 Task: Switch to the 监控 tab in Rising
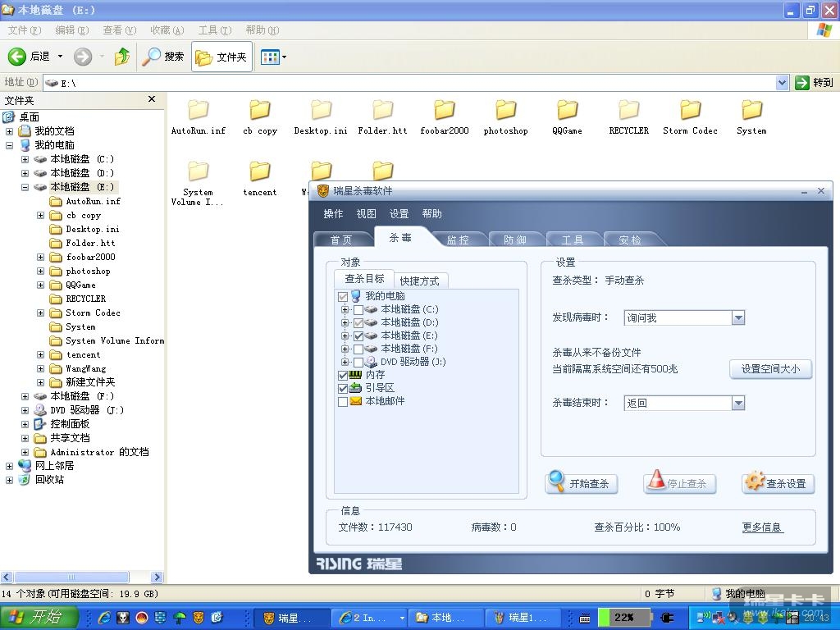coord(458,240)
